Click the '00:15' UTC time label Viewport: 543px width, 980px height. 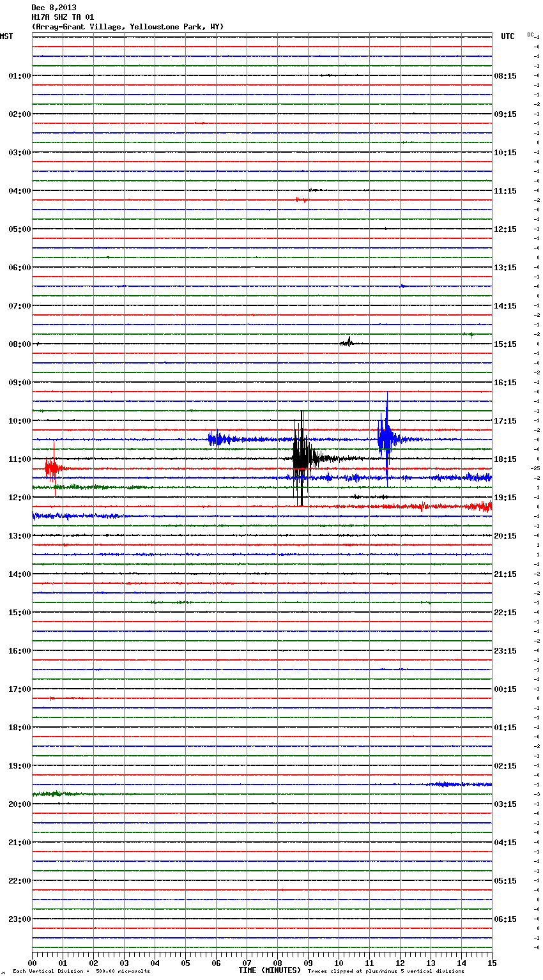(505, 689)
